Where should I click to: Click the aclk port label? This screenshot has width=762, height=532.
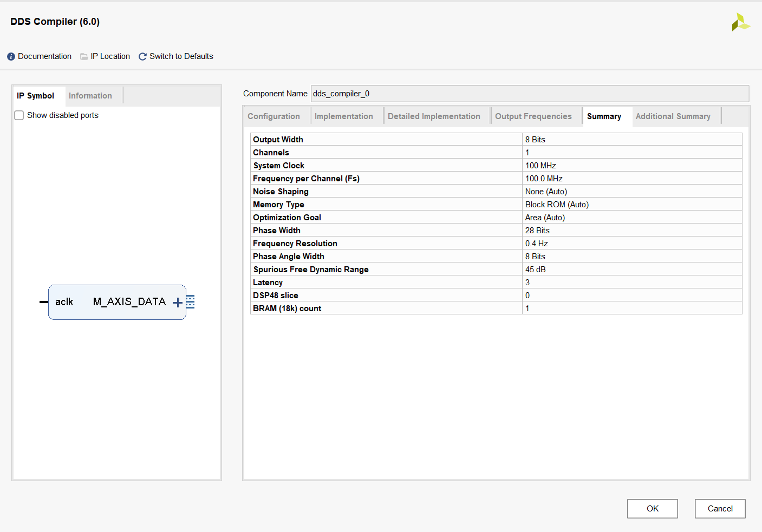click(64, 302)
